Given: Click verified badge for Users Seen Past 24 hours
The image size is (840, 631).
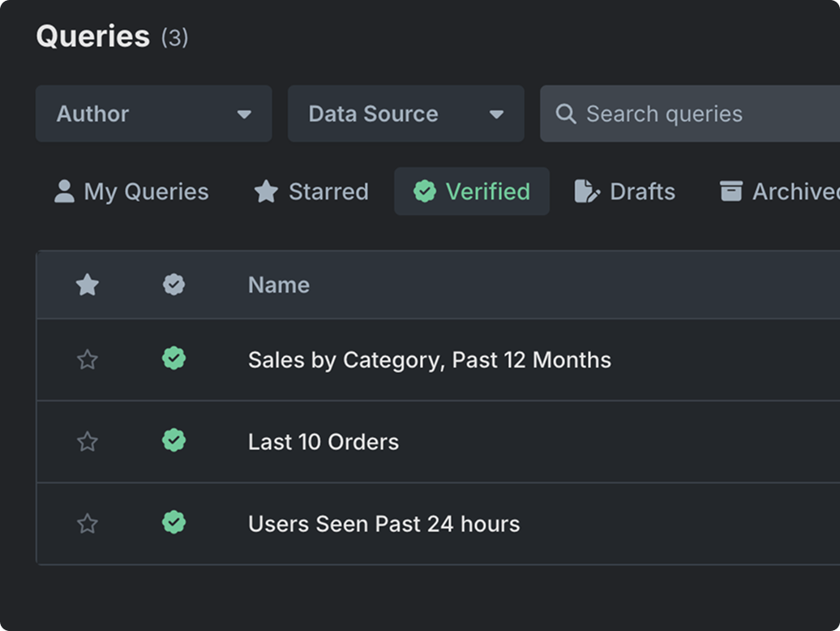Looking at the screenshot, I should click(x=174, y=522).
